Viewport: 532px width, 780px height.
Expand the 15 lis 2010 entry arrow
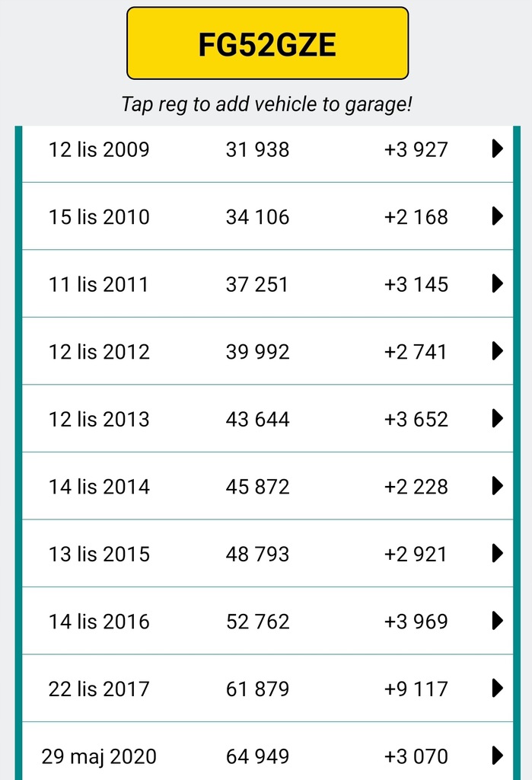[498, 216]
